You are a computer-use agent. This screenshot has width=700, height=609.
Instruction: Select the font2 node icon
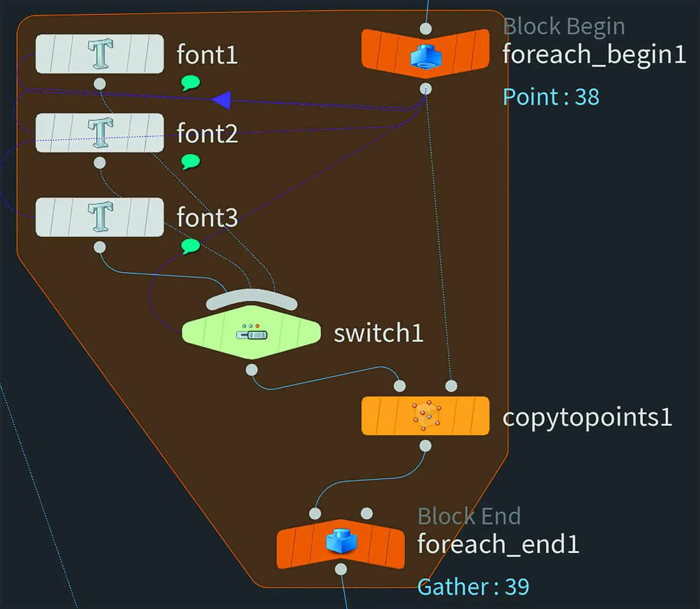pyautogui.click(x=100, y=133)
